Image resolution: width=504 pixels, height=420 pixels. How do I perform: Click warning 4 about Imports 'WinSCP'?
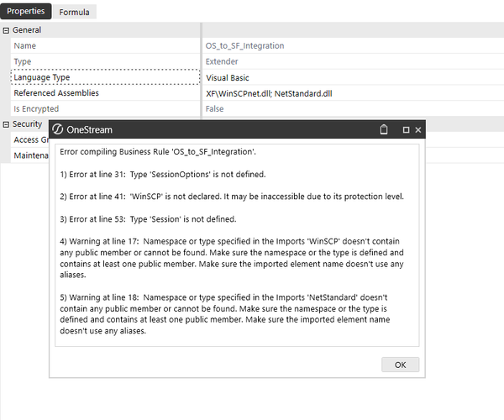pyautogui.click(x=232, y=258)
